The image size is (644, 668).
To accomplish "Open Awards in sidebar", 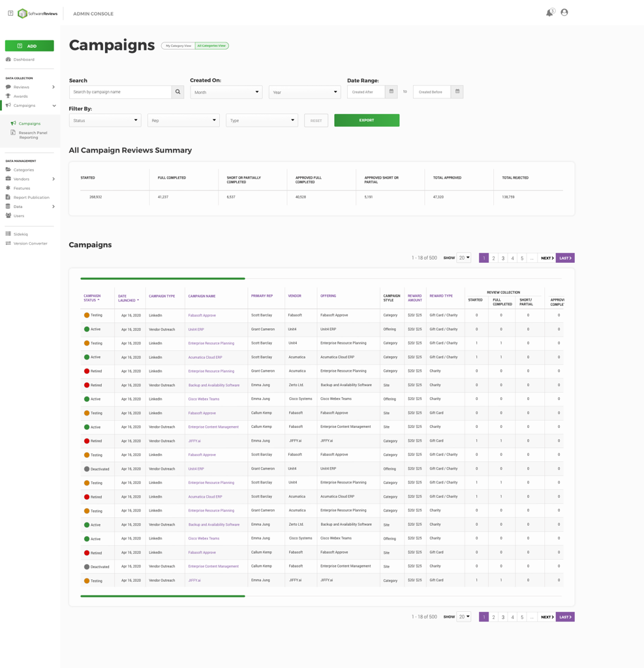I will (20, 97).
